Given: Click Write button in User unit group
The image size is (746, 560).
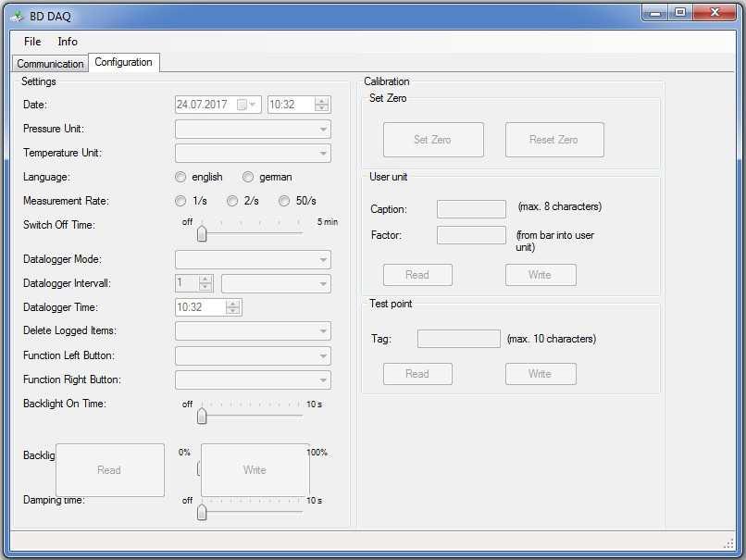Looking at the screenshot, I should 541,275.
